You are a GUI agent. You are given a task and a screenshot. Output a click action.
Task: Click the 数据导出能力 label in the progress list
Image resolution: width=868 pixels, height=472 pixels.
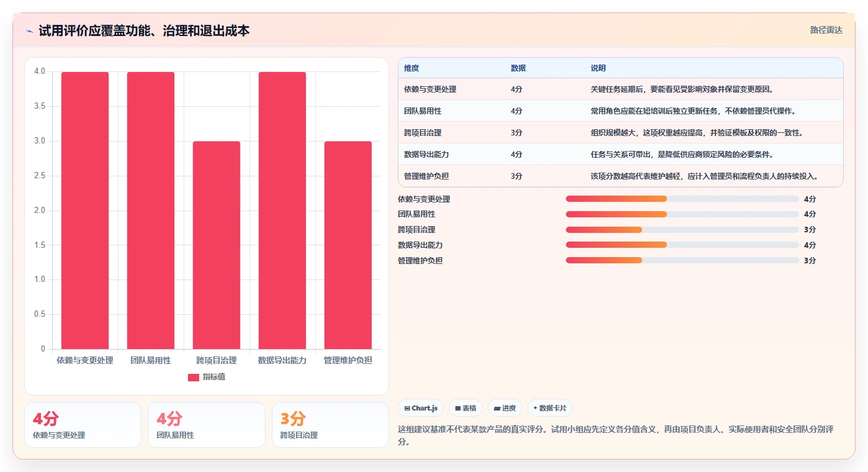click(x=420, y=245)
